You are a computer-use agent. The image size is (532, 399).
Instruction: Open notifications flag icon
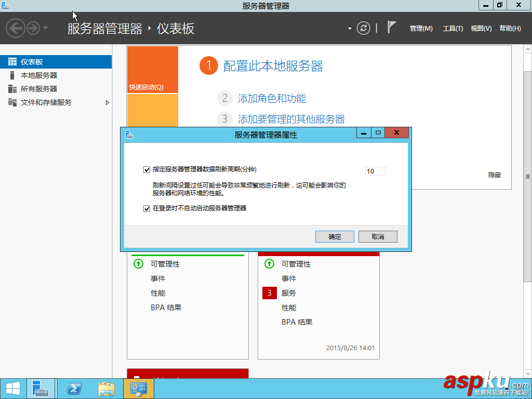392,27
